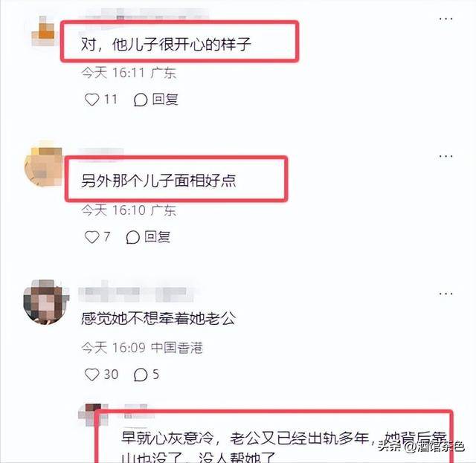
Task: Open the 5 replies speech bubble icon
Action: click(141, 375)
